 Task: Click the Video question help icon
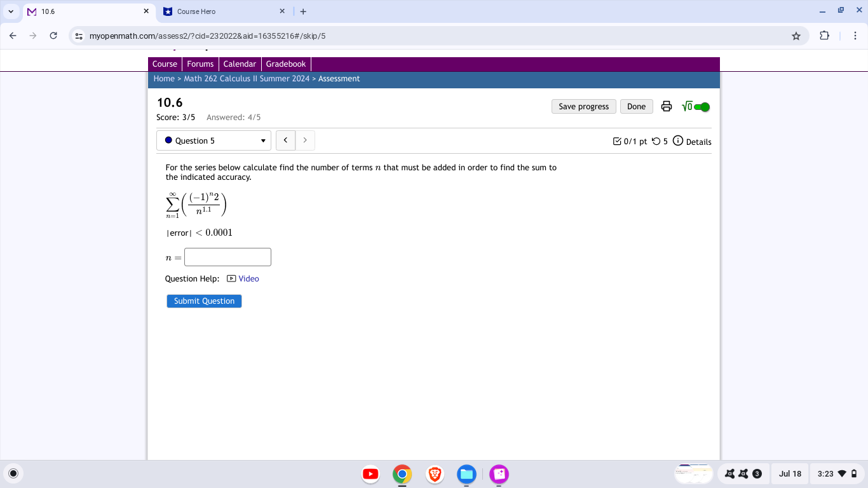pyautogui.click(x=232, y=278)
